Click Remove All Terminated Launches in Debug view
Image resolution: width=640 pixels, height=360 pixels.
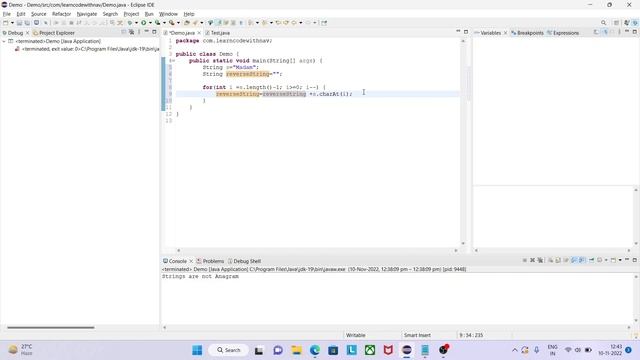(x=131, y=32)
